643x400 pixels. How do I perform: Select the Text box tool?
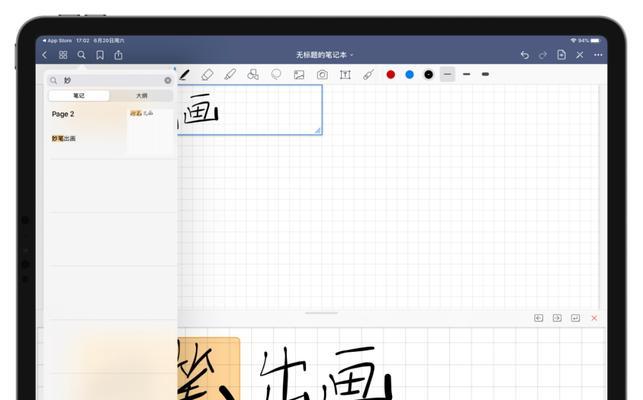[x=345, y=75]
